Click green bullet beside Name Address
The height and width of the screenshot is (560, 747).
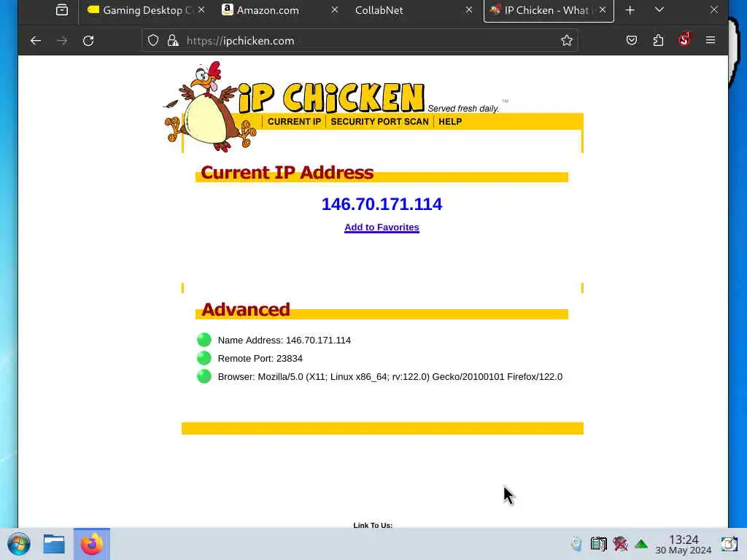(204, 340)
